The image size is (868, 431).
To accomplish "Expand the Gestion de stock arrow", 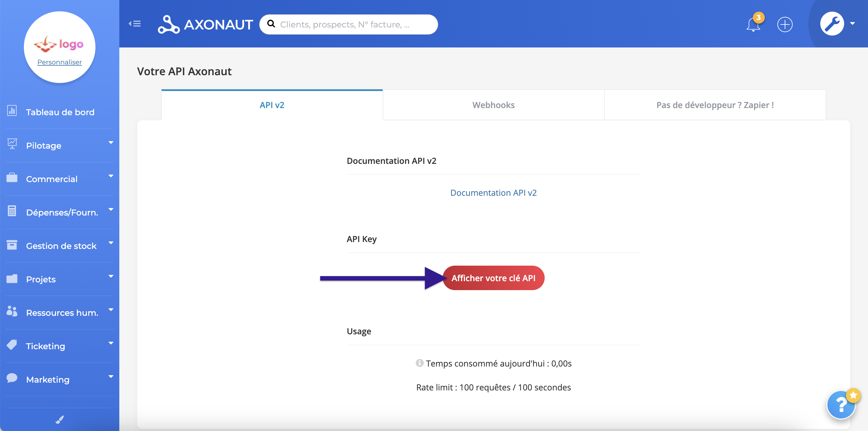I will tap(111, 243).
